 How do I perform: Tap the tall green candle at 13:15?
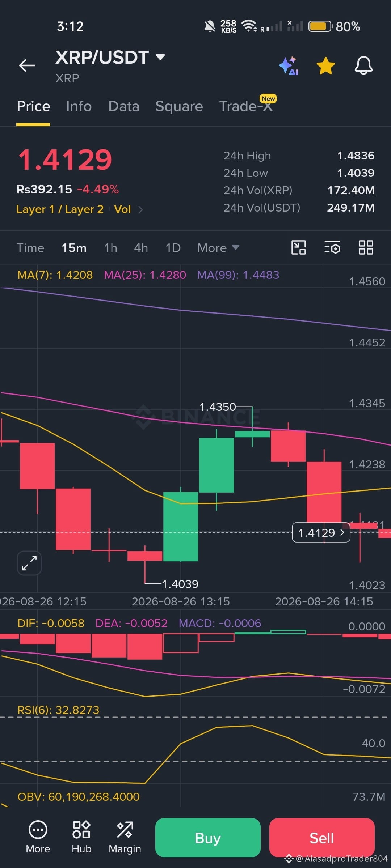tap(181, 526)
